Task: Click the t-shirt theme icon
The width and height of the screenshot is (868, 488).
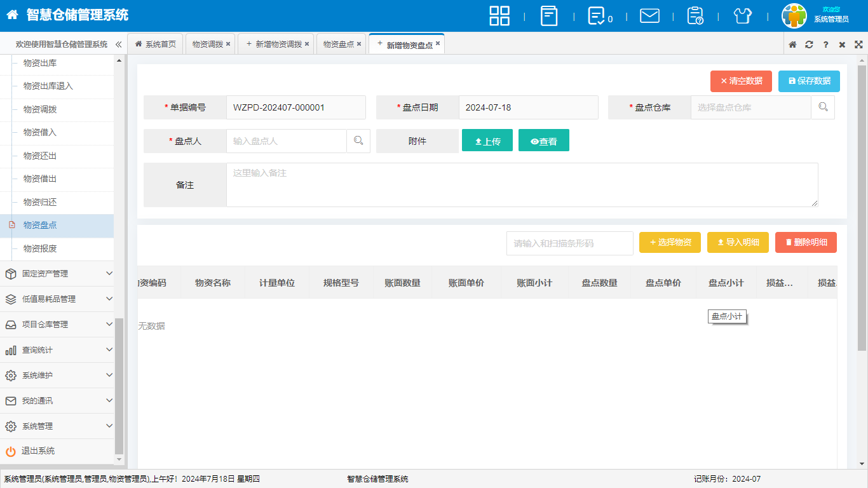Action: point(742,16)
